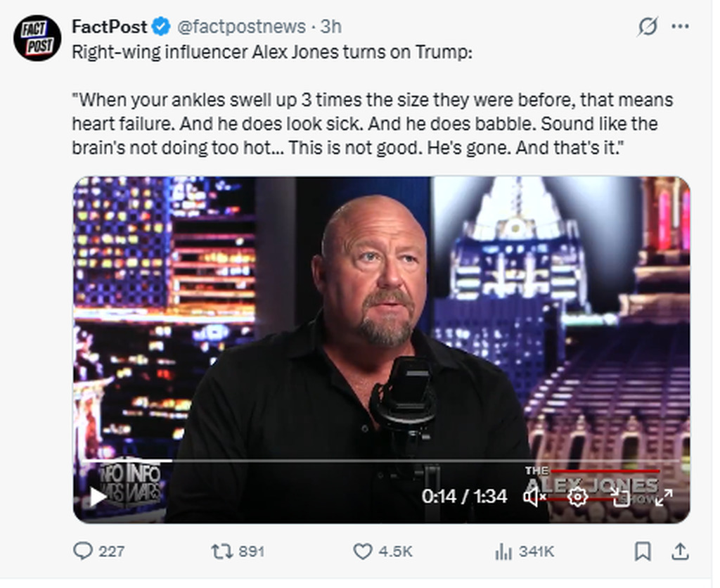This screenshot has height=588, width=720.
Task: Click the 3h post timestamp
Action: click(x=331, y=27)
